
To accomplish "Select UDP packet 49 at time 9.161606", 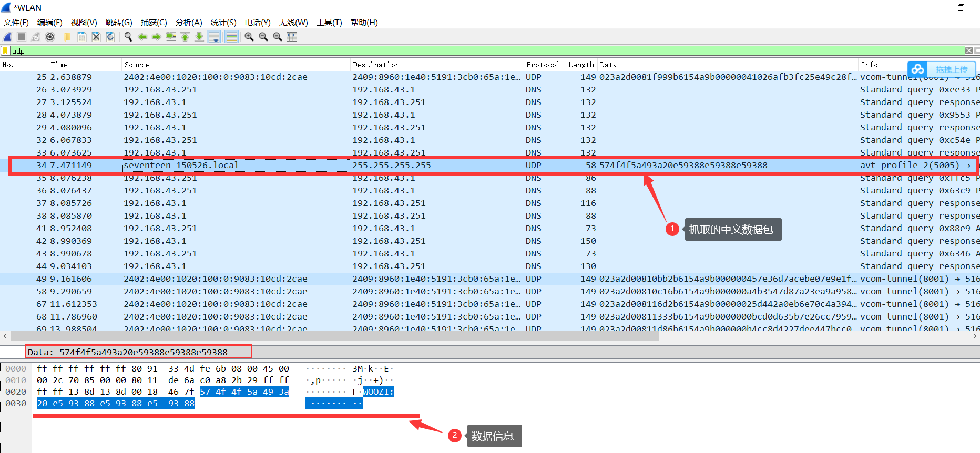I will [x=490, y=279].
